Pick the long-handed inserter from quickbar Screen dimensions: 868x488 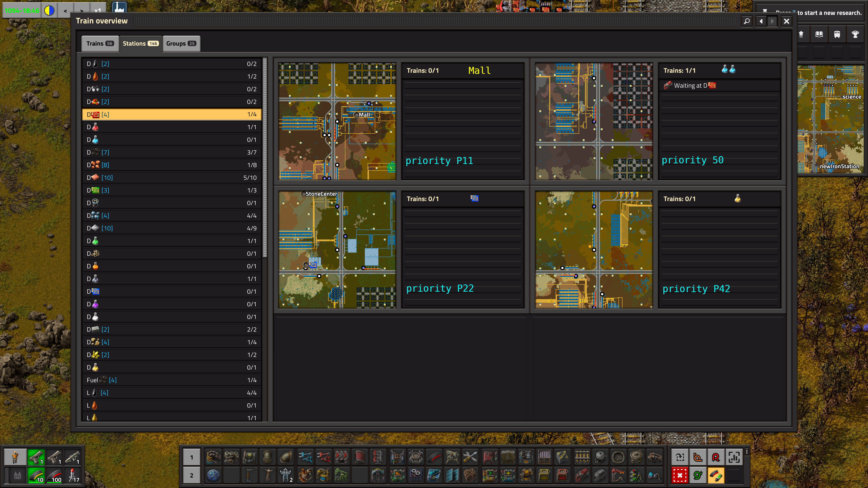point(323,457)
